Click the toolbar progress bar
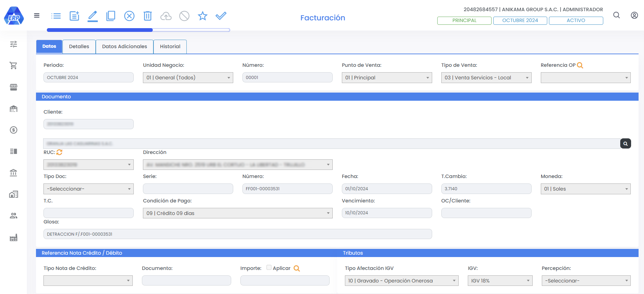The height and width of the screenshot is (294, 644). pos(139,30)
